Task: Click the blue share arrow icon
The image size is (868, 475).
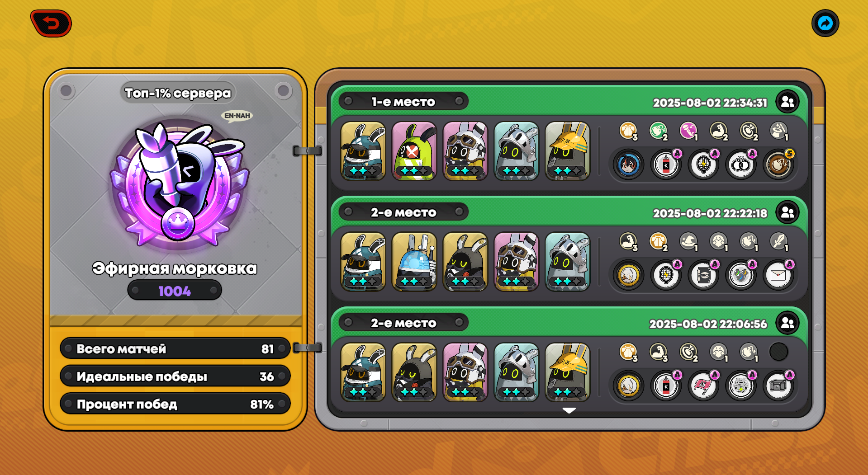Action: [825, 23]
